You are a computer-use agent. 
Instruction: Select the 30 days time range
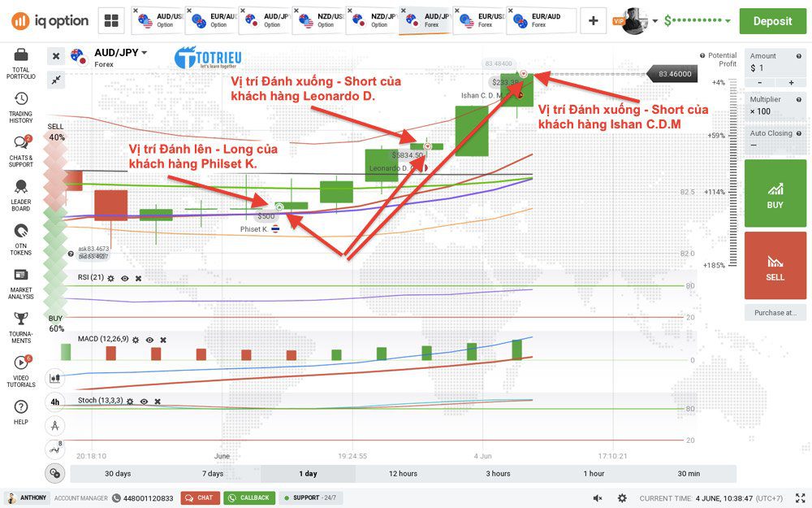coord(118,474)
